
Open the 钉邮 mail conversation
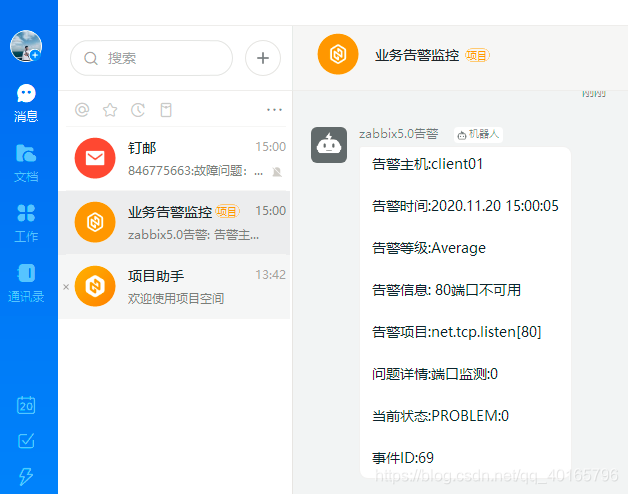(175, 158)
